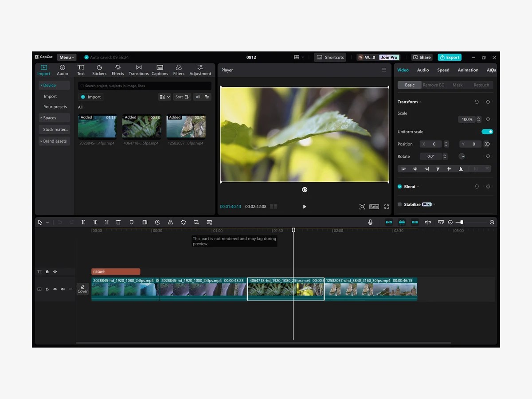Collapse the Transform section
This screenshot has height=399, width=532.
click(x=420, y=102)
